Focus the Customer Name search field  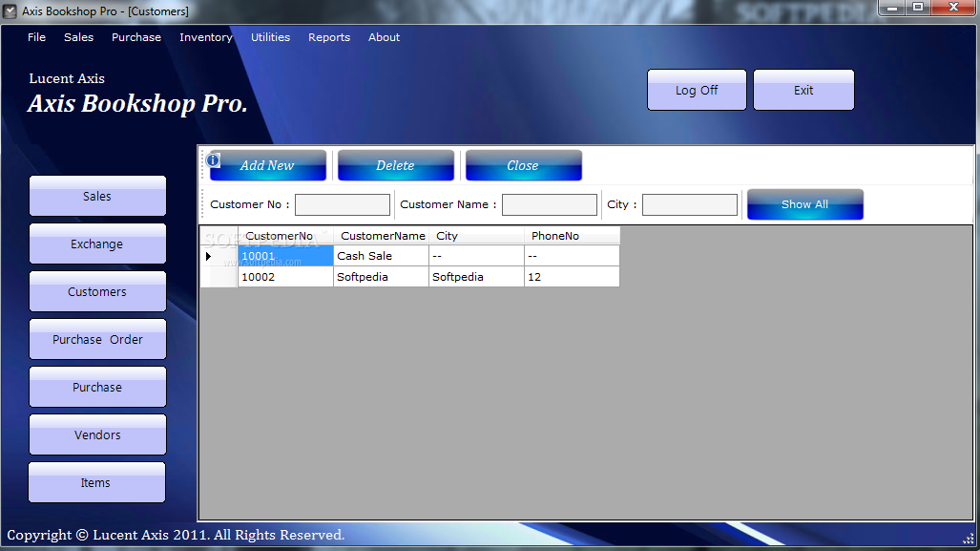[x=550, y=204]
